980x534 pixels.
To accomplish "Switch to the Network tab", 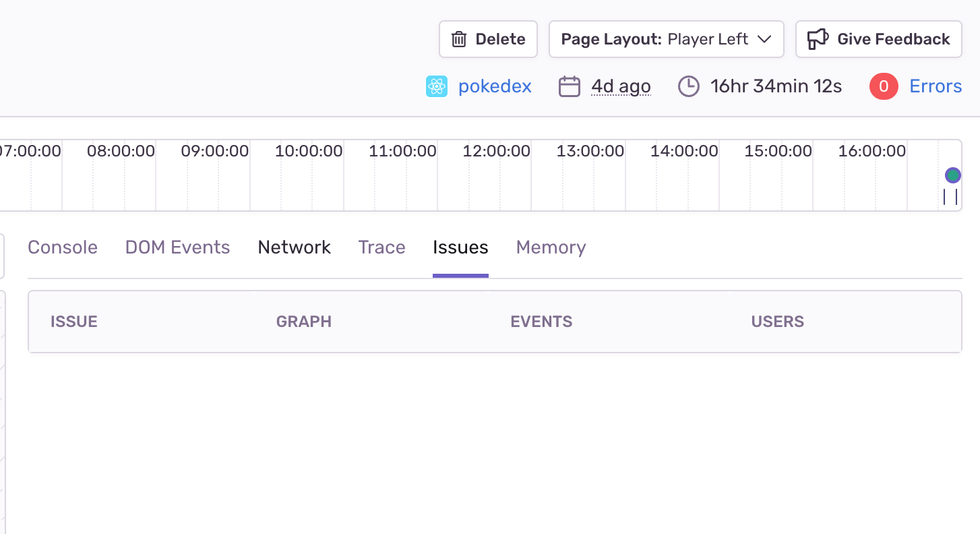I will (x=295, y=247).
